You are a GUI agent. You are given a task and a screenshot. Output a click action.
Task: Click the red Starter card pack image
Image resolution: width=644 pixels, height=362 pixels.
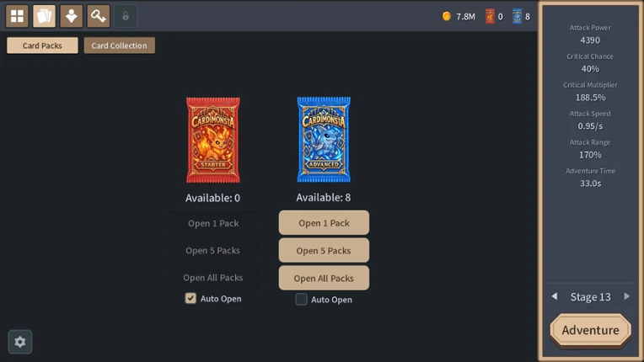213,140
